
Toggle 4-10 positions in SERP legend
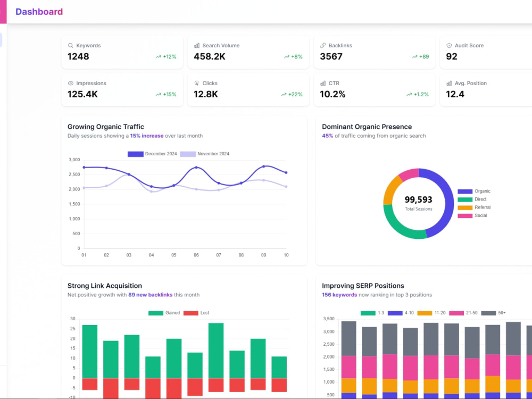(401, 313)
